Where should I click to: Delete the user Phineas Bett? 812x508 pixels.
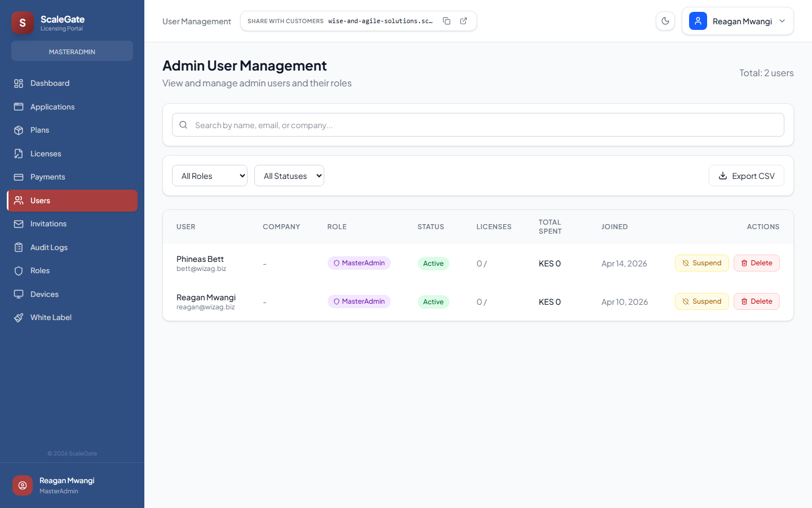coord(756,262)
